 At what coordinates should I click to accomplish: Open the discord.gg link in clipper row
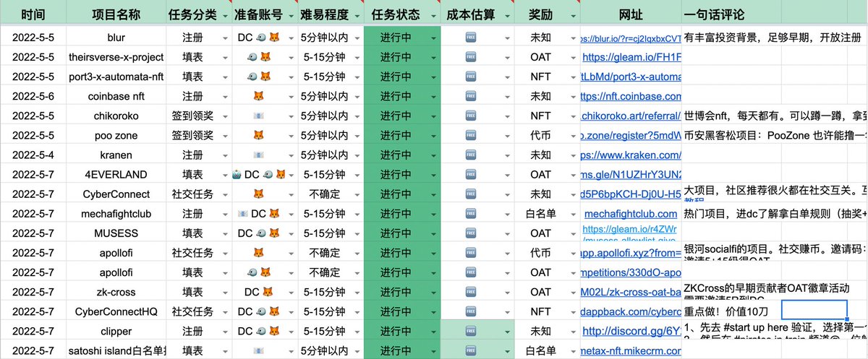coord(631,331)
